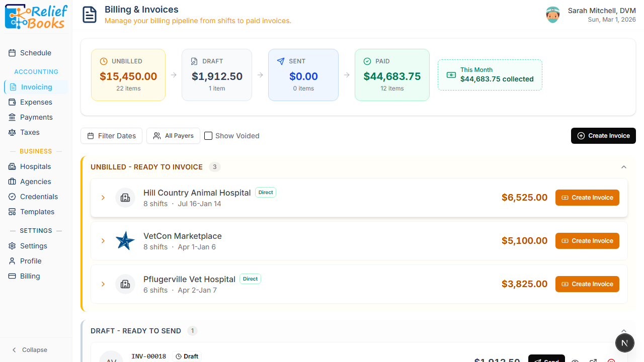Open the Filter Dates picker
The width and height of the screenshot is (644, 362).
[x=111, y=136]
